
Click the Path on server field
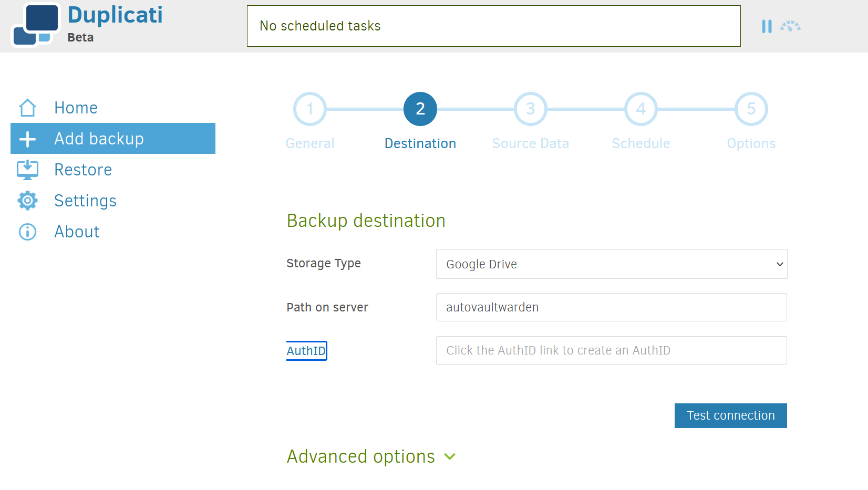[x=612, y=307]
